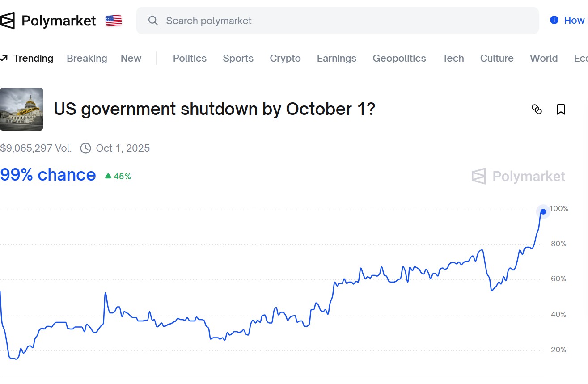
Task: Bookmark this shutdown market
Action: click(561, 109)
